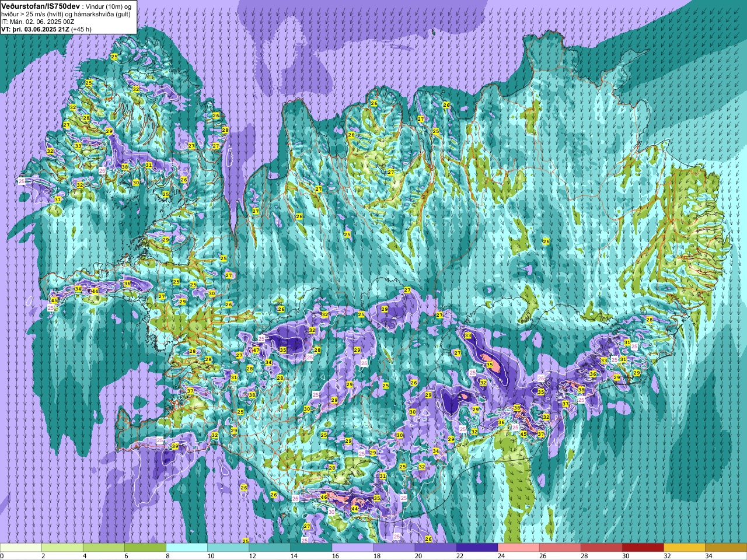The image size is (747, 560).
Task: Click the 24–26 m/s pink legend swatch
Action: coord(518,548)
